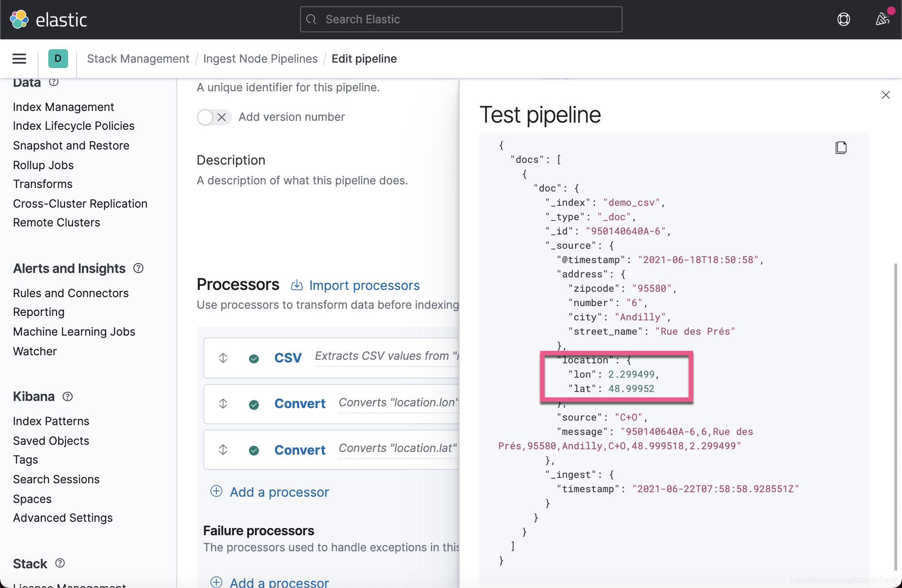The width and height of the screenshot is (902, 588).
Task: Open the Alerts and Insights help icon
Action: click(138, 268)
